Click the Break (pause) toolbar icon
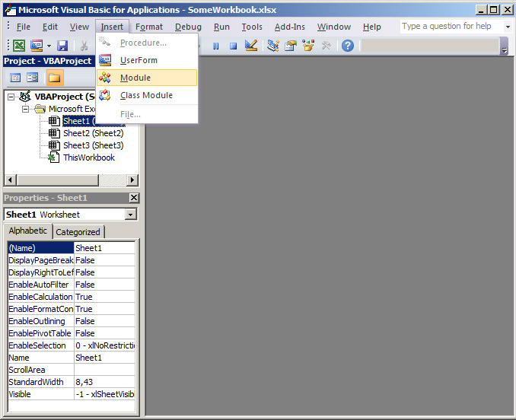Viewport: 516px width, 420px height. pos(215,46)
